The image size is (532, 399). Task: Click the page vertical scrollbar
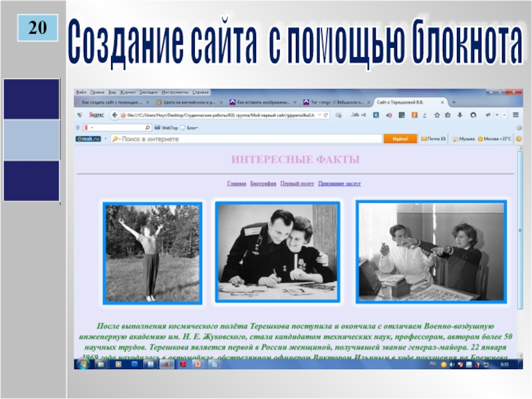520,230
